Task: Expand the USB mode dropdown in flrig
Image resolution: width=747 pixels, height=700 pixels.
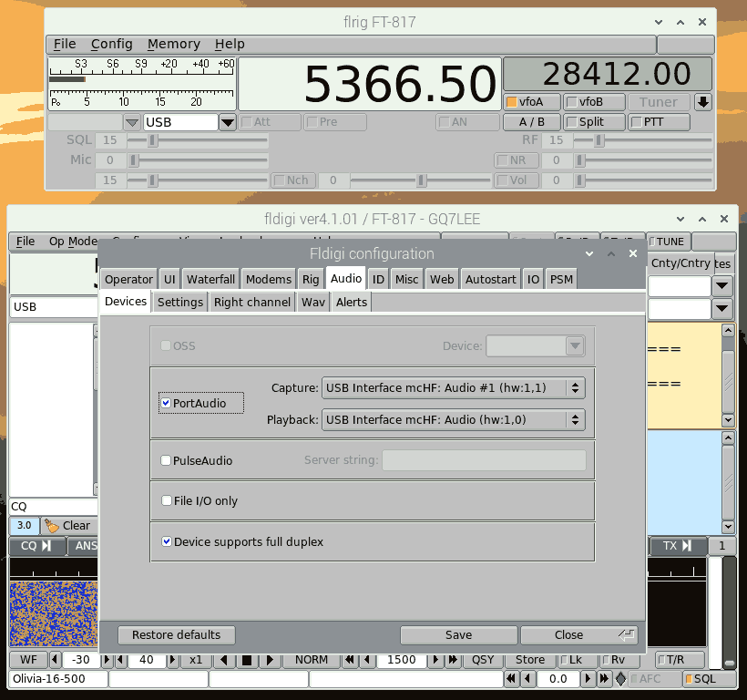Action: (228, 122)
